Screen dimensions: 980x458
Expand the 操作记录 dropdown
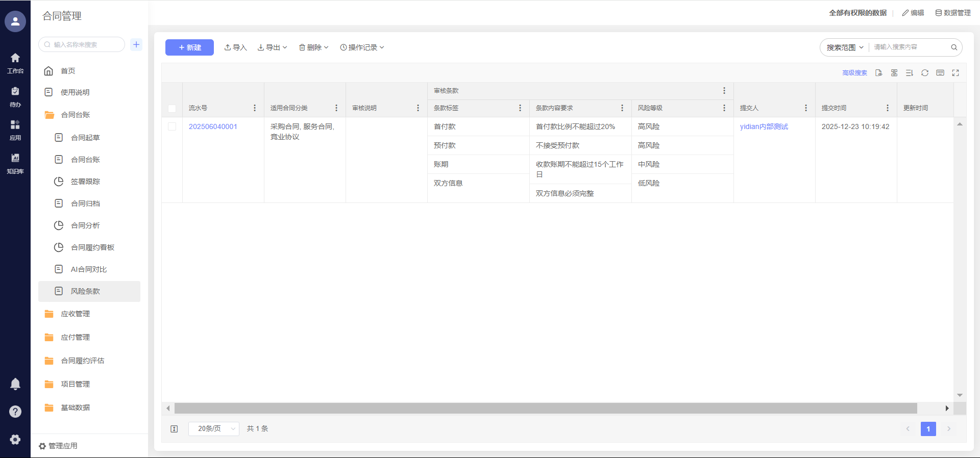coord(362,47)
